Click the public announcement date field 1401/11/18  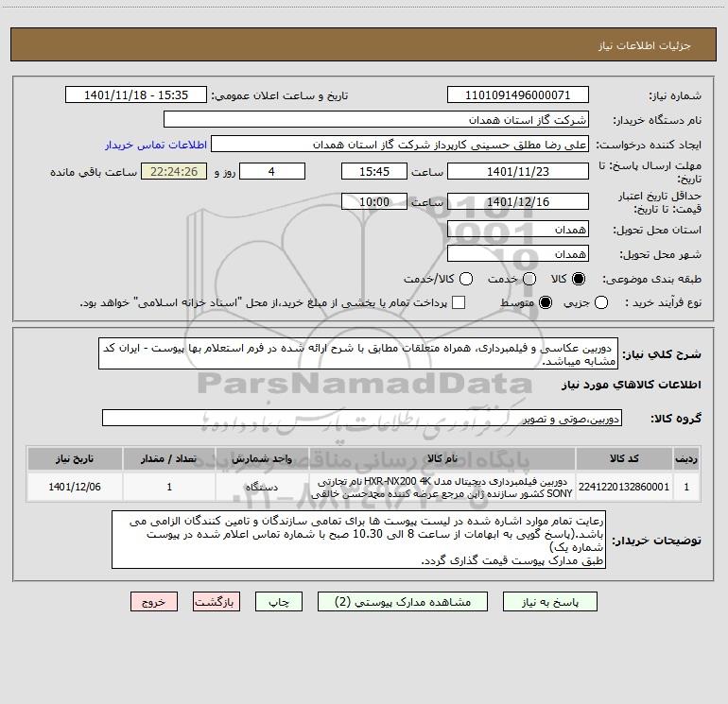tap(136, 95)
